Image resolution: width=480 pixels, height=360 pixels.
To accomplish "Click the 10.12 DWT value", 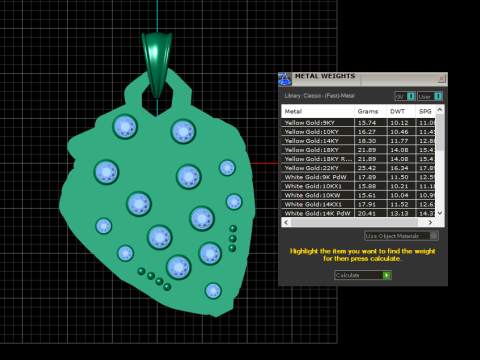I will (x=399, y=123).
